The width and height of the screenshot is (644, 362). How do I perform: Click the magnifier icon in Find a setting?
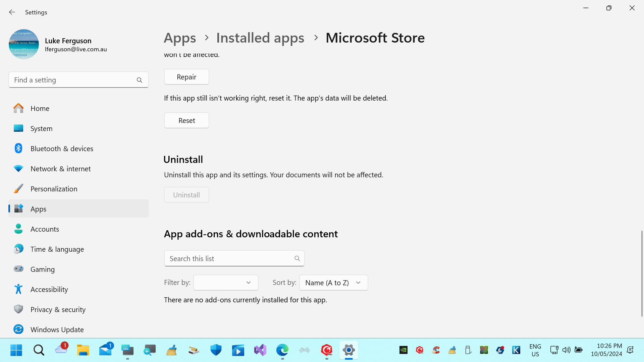click(140, 80)
